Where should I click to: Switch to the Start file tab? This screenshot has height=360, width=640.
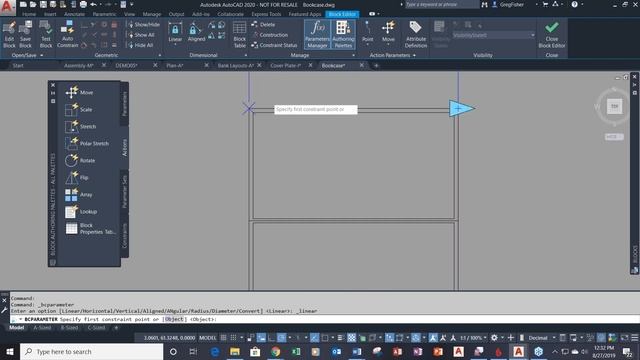pos(18,65)
